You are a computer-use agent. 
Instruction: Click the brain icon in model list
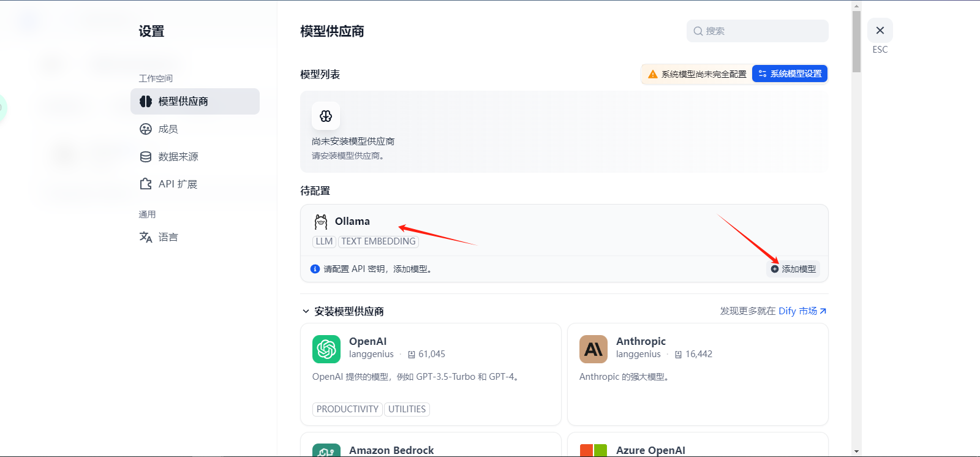click(326, 116)
